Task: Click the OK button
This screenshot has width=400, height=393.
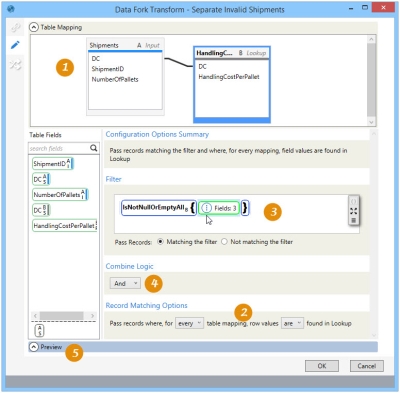Action: point(322,366)
